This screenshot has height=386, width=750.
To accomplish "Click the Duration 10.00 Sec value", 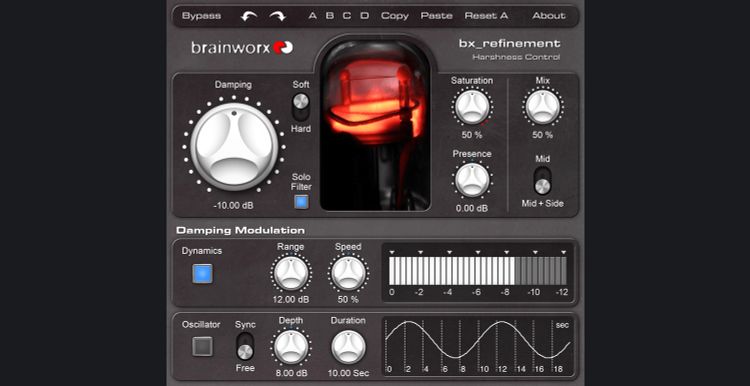I will (x=348, y=373).
